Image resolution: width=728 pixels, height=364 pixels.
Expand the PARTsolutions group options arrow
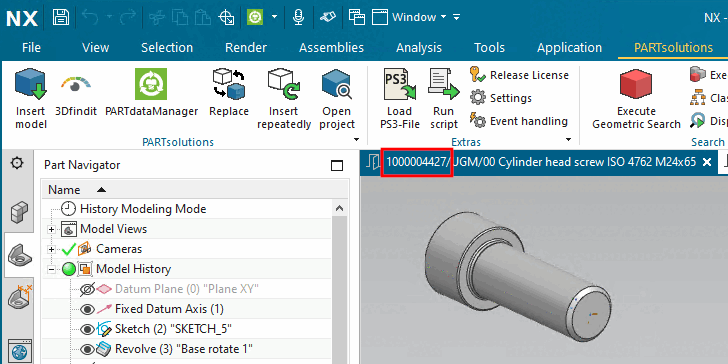[x=356, y=139]
